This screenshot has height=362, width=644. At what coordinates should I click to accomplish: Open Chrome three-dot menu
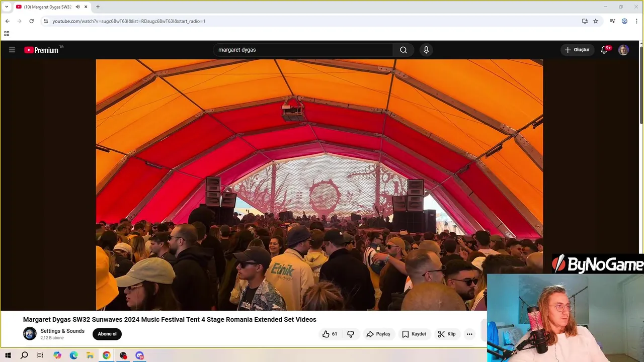637,21
